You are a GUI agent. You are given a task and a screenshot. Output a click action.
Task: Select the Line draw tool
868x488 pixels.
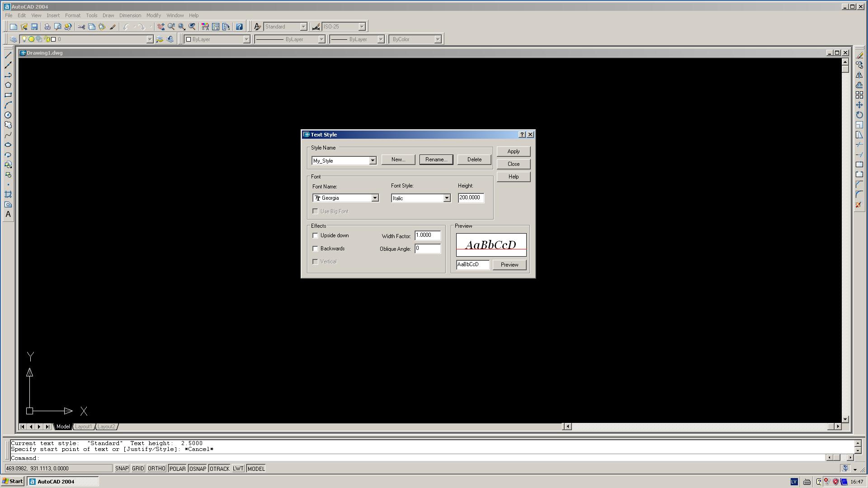tap(8, 55)
